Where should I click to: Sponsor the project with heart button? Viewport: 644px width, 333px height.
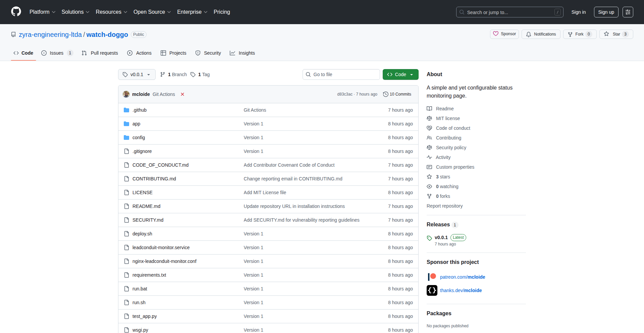tap(504, 34)
